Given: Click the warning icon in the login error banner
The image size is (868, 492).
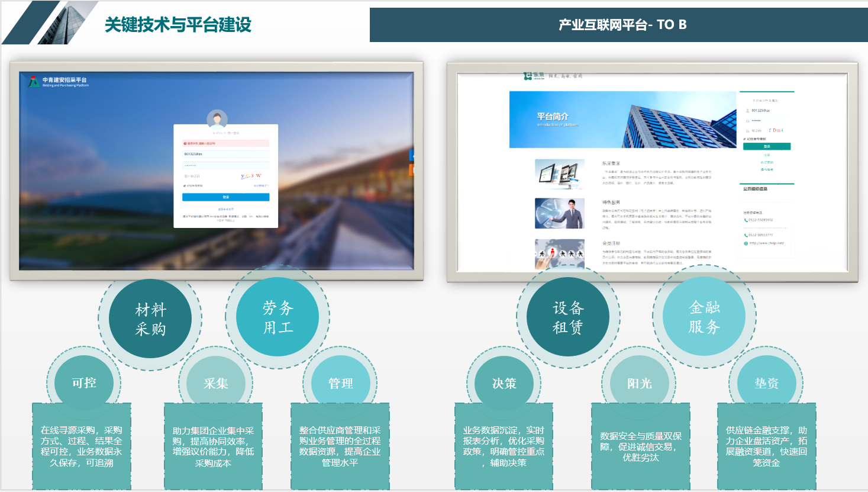Looking at the screenshot, I should coord(185,143).
